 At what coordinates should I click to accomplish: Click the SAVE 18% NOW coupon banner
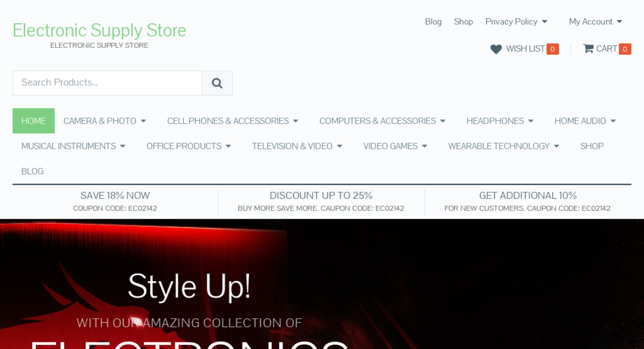[114, 201]
